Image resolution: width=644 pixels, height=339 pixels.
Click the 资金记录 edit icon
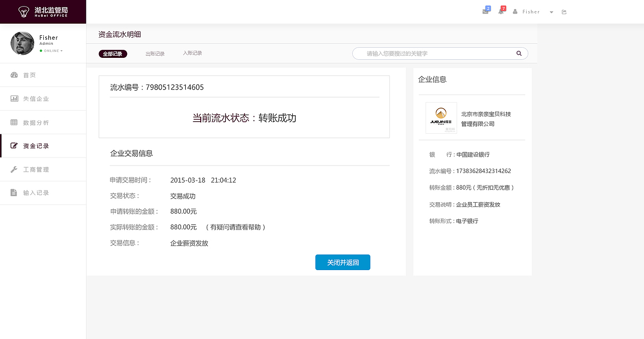pyautogui.click(x=14, y=145)
